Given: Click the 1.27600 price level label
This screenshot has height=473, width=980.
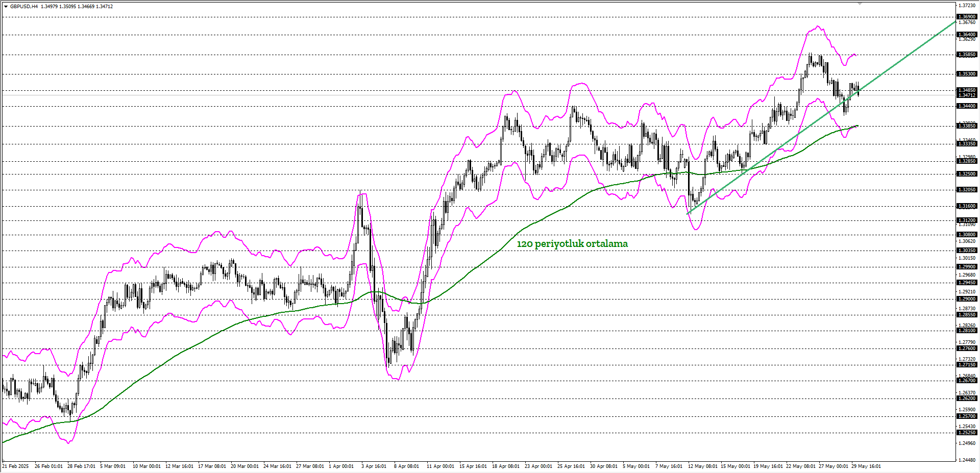Looking at the screenshot, I should pos(967,348).
